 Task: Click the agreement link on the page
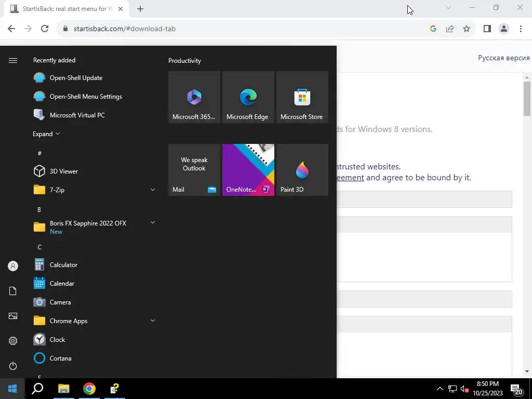(x=350, y=178)
